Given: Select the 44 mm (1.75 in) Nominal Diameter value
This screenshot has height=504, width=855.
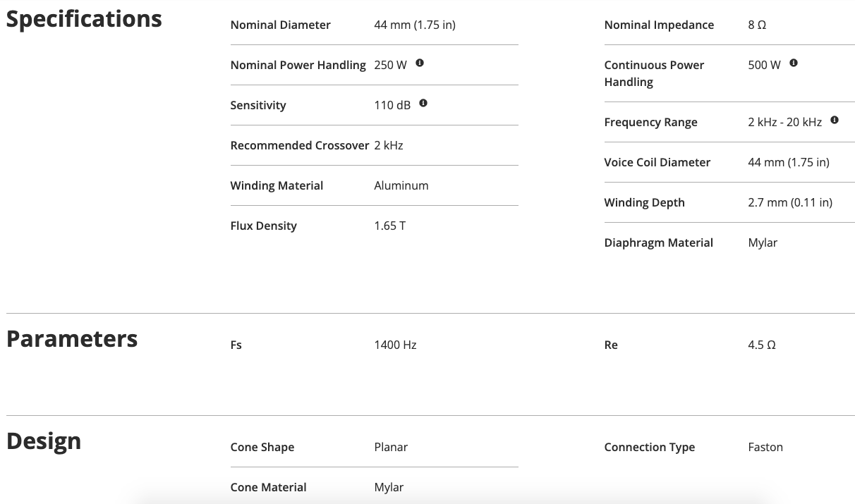Looking at the screenshot, I should [x=415, y=25].
